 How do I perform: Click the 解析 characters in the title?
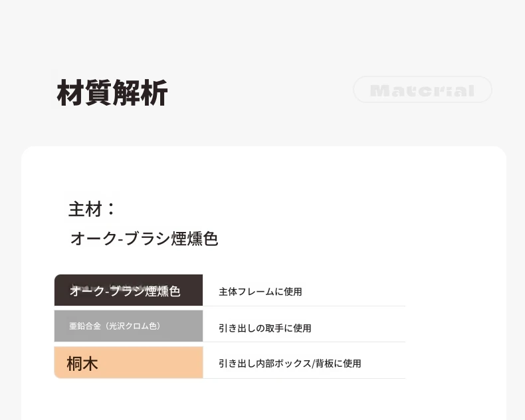click(140, 93)
